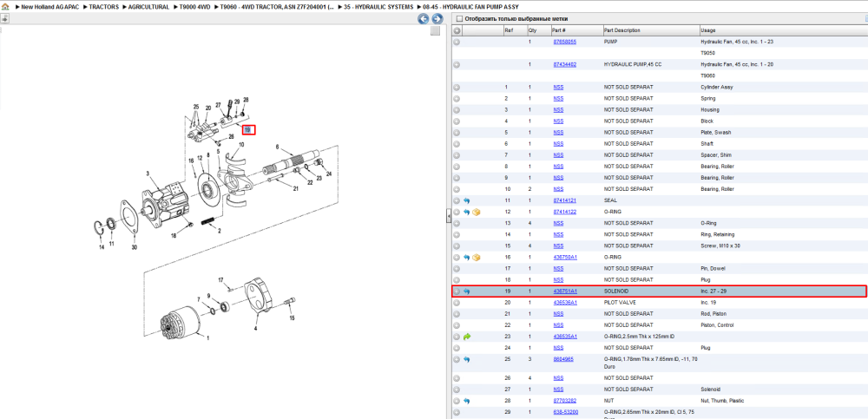
Task: Click callout label 19 in the diagram
Action: pyautogui.click(x=248, y=130)
